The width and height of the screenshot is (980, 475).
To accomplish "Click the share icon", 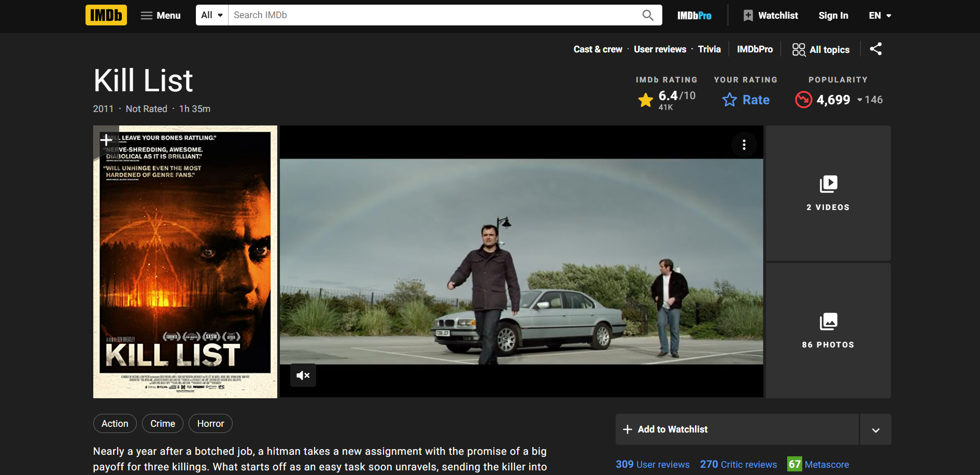I will [876, 49].
